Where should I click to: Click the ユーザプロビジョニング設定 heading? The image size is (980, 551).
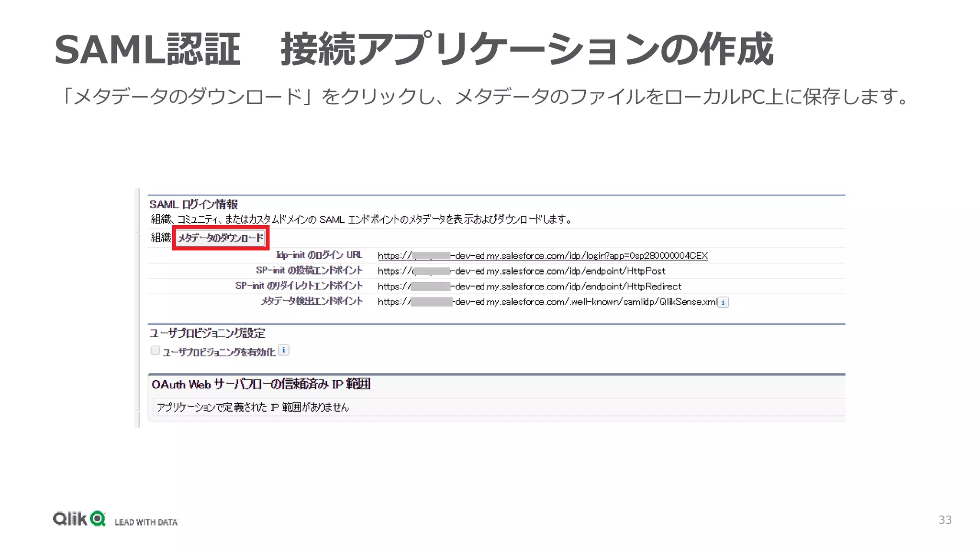pos(207,333)
